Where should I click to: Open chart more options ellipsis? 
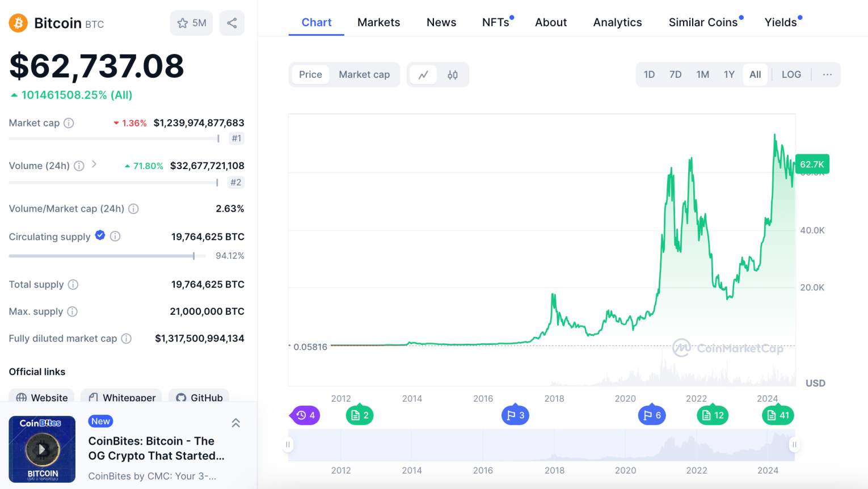click(827, 75)
